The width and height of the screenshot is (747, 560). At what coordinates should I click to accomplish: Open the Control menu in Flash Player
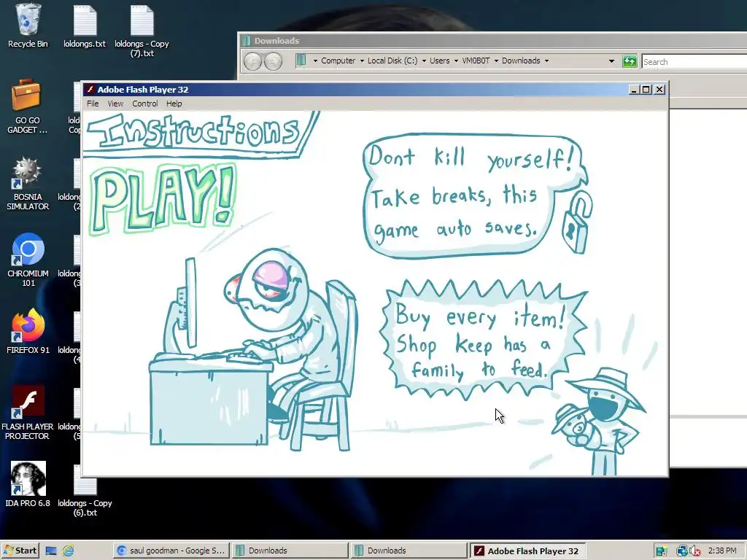[x=145, y=104]
